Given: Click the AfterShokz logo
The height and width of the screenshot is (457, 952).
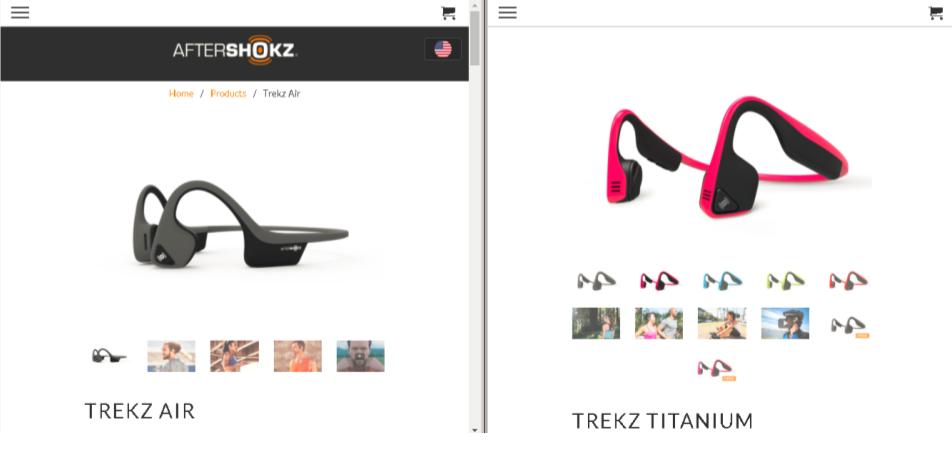Looking at the screenshot, I should pyautogui.click(x=235, y=50).
